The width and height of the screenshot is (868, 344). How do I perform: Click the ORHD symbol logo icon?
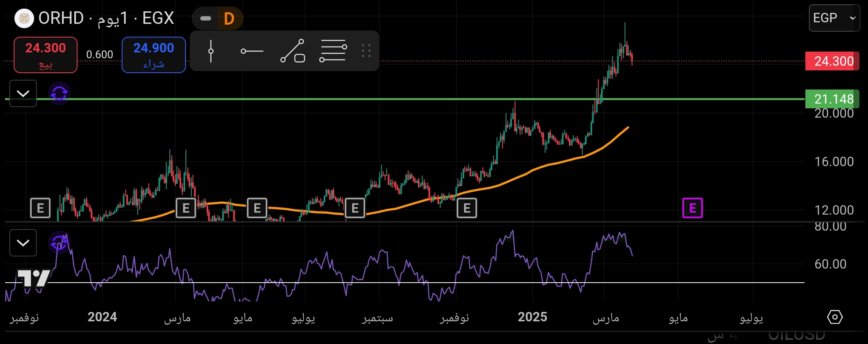[x=24, y=18]
